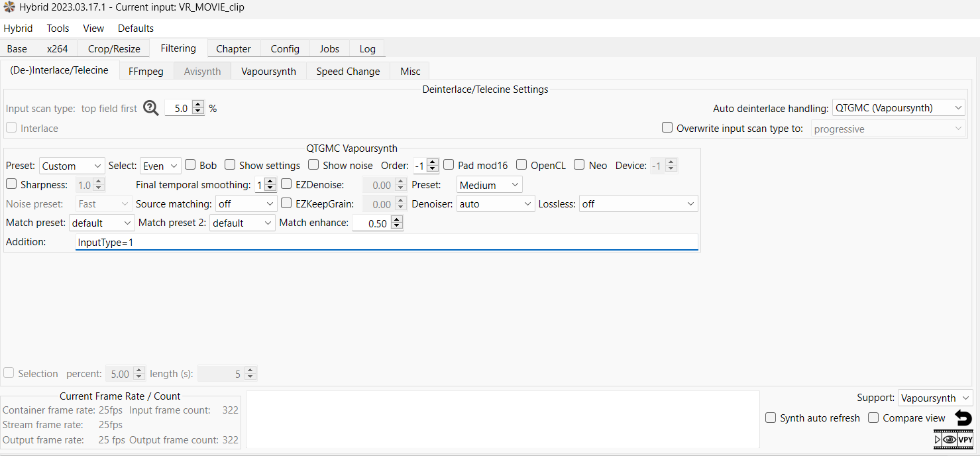
Task: Enable the OpenCL checkbox
Action: 521,165
